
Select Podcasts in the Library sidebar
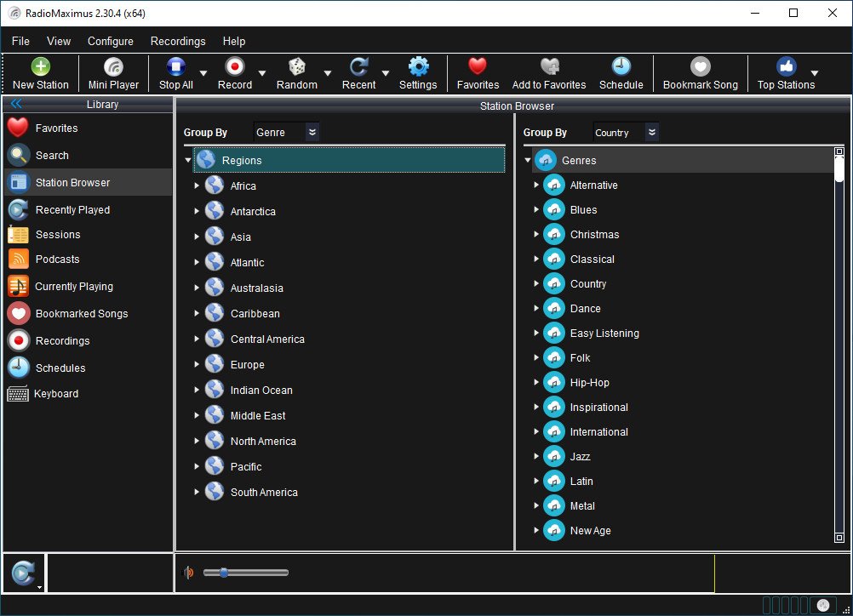(x=57, y=260)
